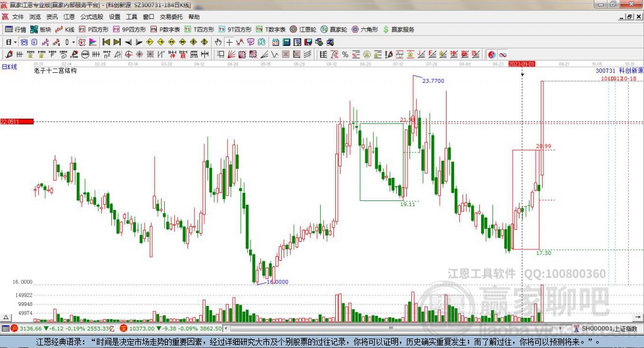Click the magenta flag icon
644x348 pixels.
(93, 42)
